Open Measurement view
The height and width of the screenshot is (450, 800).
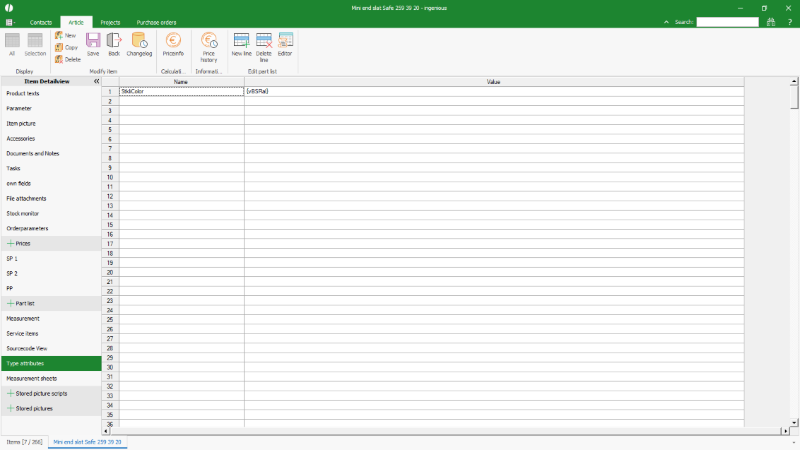(x=51, y=318)
